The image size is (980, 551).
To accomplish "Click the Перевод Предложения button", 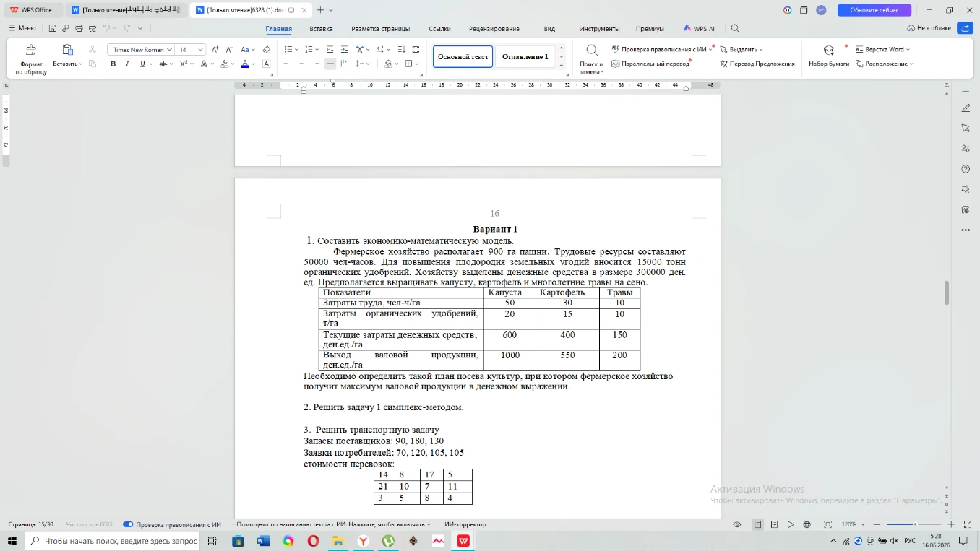I will pos(757,64).
